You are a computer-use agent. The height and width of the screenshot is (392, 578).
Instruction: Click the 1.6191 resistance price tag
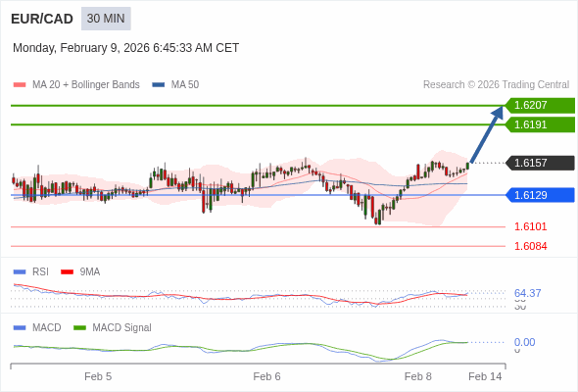click(x=540, y=124)
